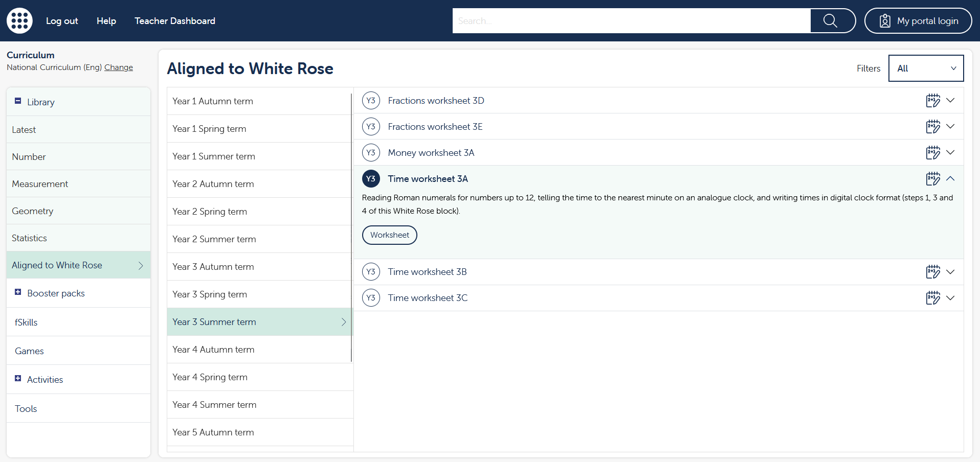This screenshot has height=462, width=980.
Task: Collapse Time worksheet 3A chevron
Action: [x=950, y=178]
